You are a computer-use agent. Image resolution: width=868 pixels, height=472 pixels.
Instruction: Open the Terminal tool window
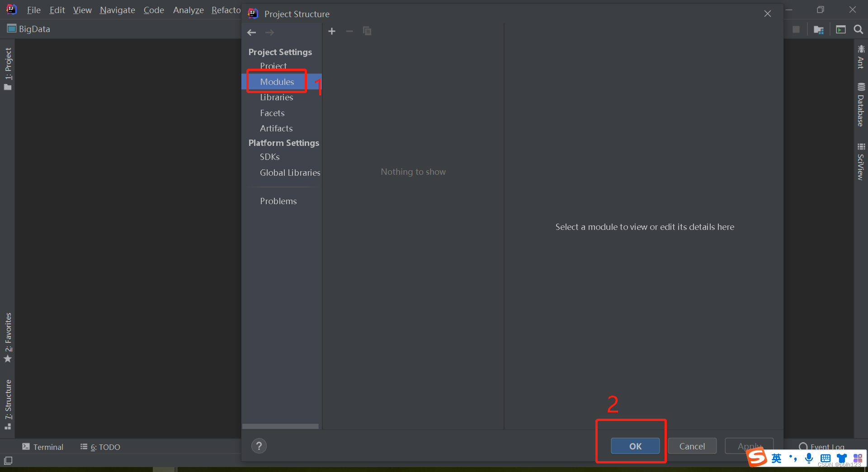(x=42, y=447)
